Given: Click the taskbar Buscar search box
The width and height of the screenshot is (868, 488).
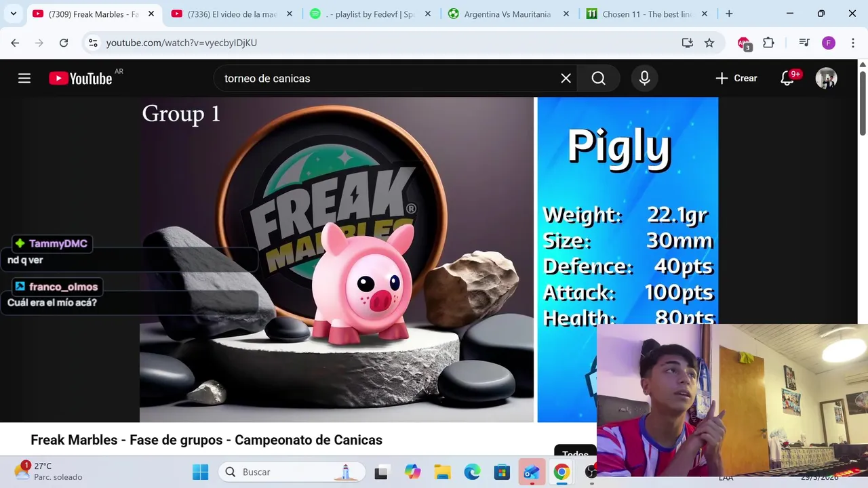Looking at the screenshot, I should 292,472.
